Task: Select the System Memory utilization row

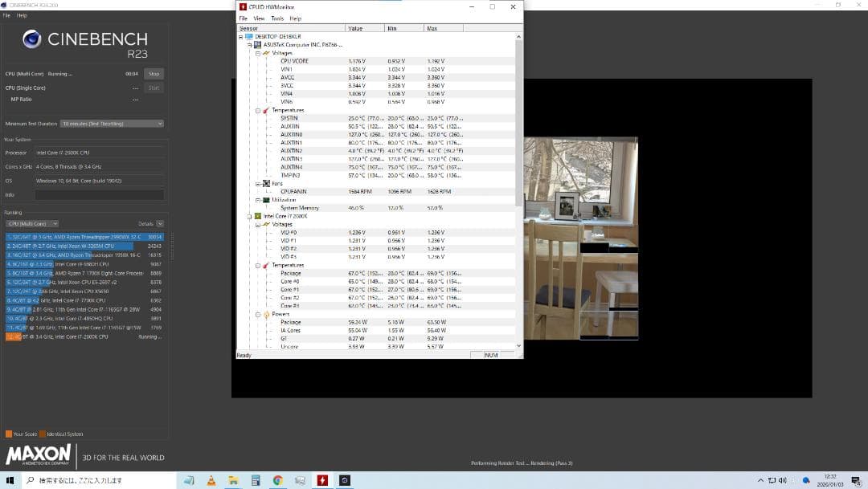Action: (376, 208)
